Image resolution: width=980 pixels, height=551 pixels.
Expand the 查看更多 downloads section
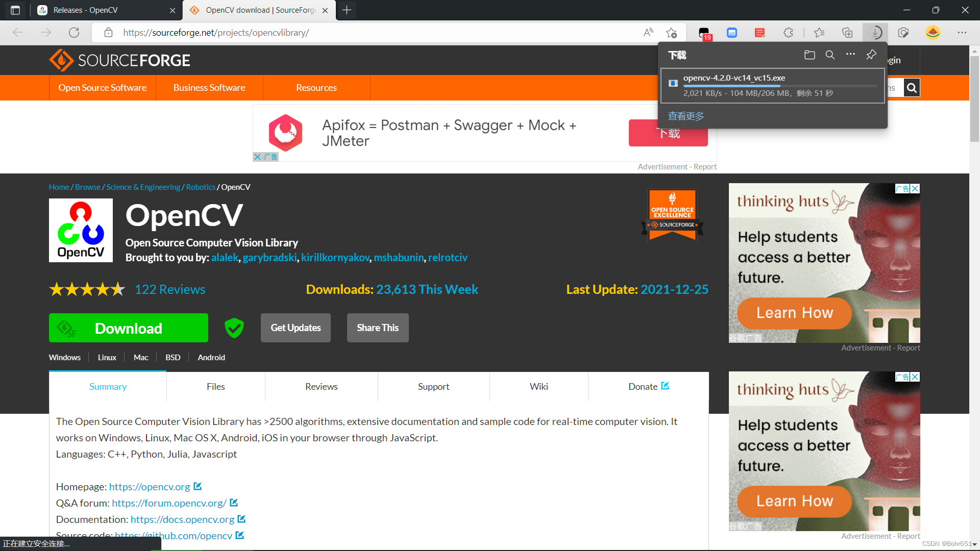[686, 116]
